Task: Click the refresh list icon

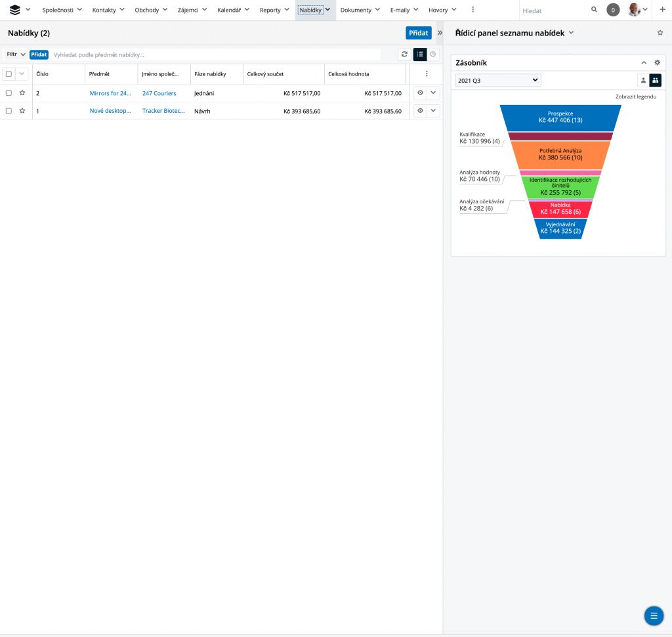Action: tap(405, 54)
